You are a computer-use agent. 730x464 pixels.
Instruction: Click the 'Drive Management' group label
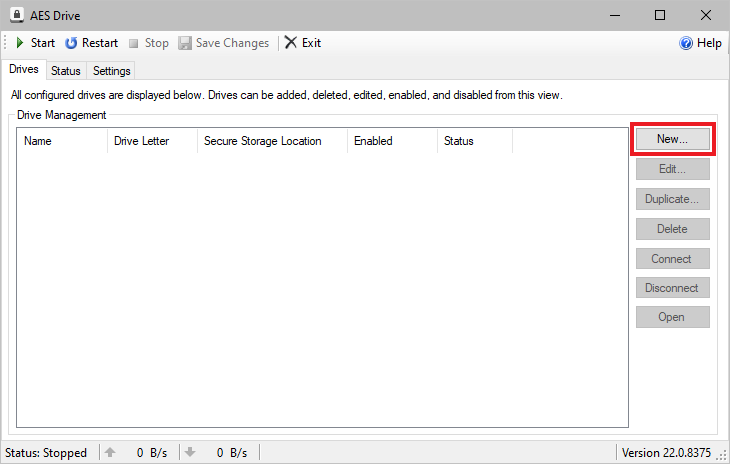coord(61,115)
